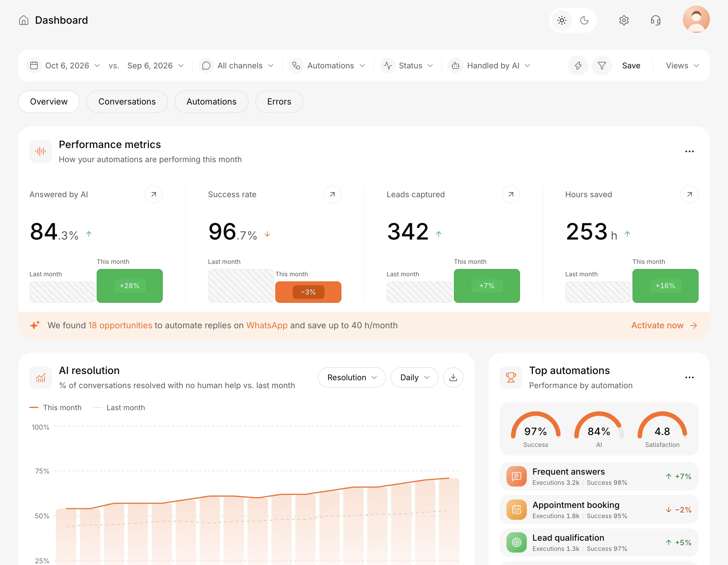The image size is (728, 565).
Task: Open settings gear icon
Action: coord(624,20)
